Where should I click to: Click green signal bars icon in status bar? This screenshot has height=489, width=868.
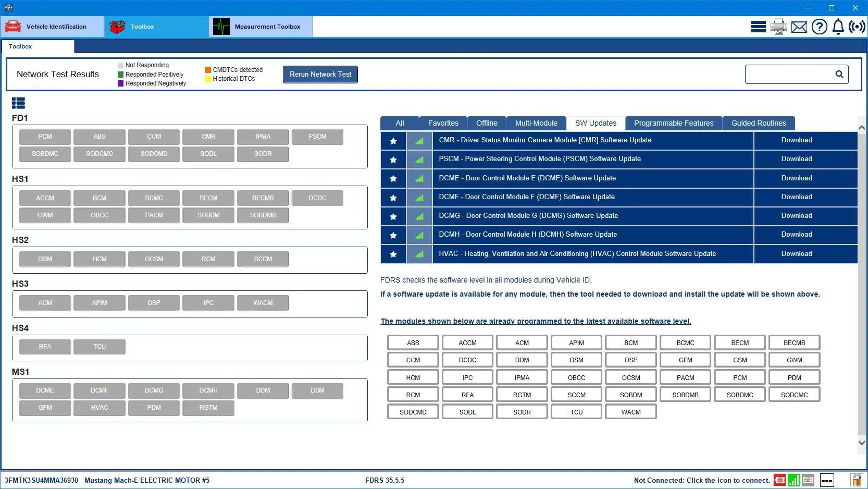793,480
